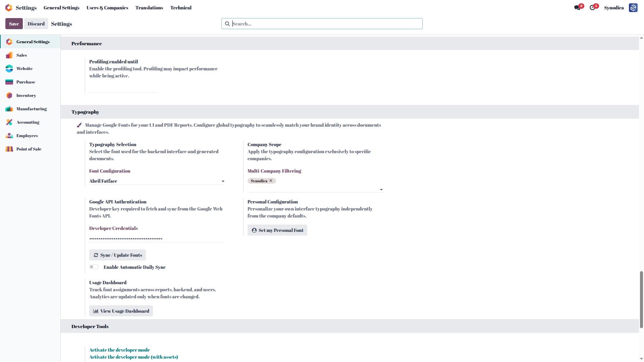Click the vertical scrollbar thumb
644x362 pixels.
point(641,299)
